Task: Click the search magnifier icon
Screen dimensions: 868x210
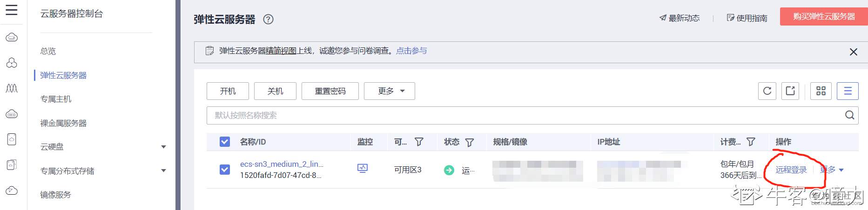Action: [x=849, y=115]
